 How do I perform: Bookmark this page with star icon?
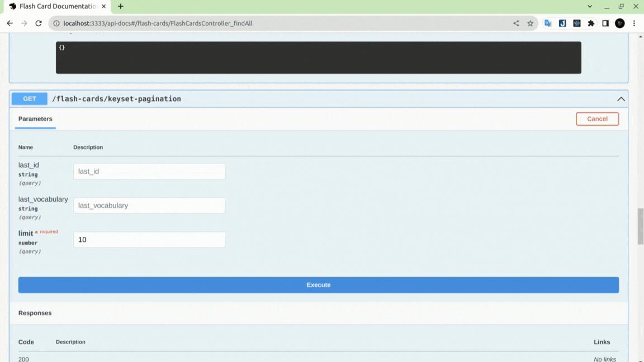530,23
